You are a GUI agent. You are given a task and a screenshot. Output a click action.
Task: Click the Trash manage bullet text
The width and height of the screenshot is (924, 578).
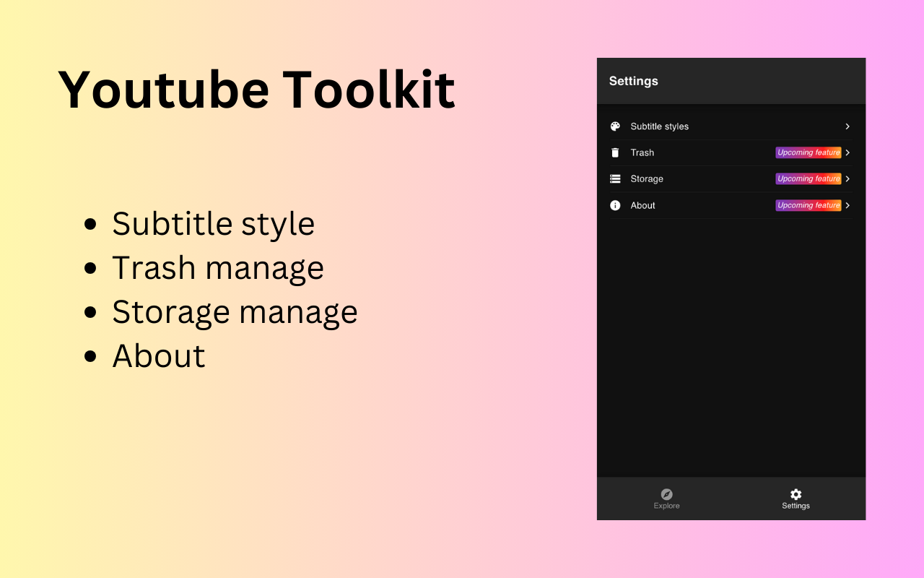click(x=217, y=268)
